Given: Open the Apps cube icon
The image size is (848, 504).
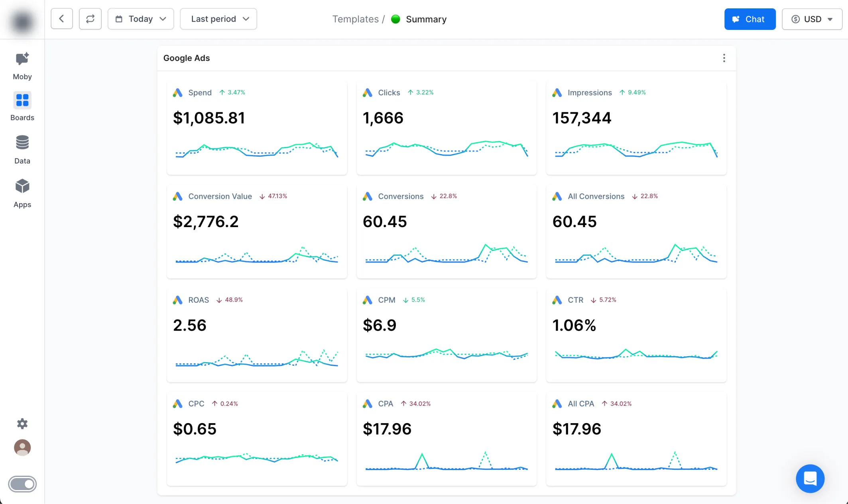Looking at the screenshot, I should pyautogui.click(x=22, y=193).
